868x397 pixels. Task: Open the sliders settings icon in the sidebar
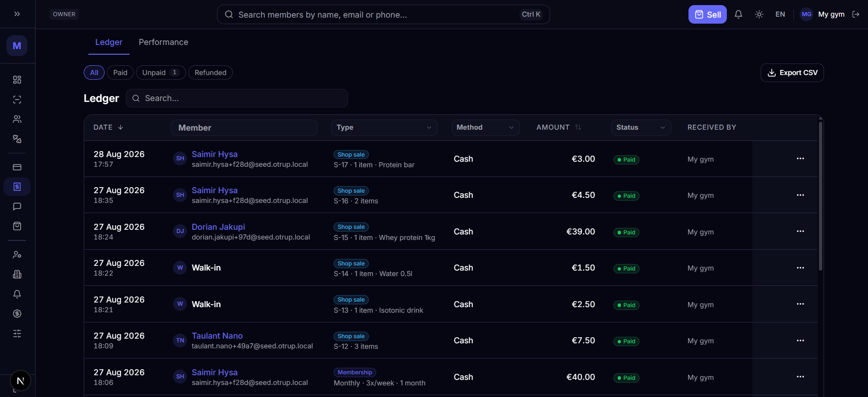pos(17,334)
